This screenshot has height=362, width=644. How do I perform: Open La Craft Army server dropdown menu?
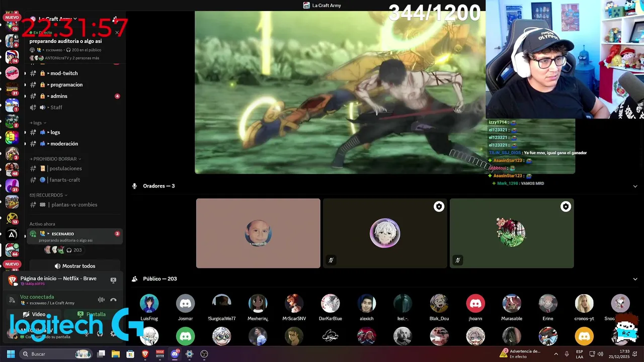click(x=58, y=19)
